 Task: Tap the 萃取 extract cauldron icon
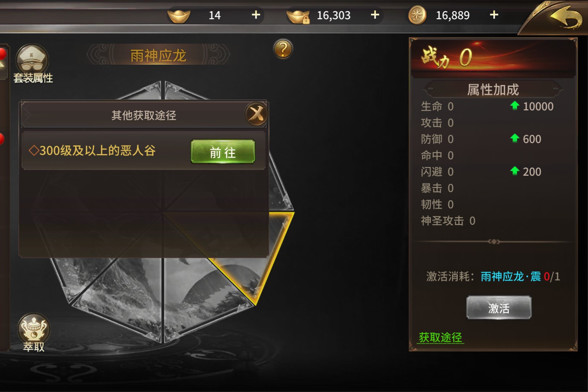click(x=34, y=333)
